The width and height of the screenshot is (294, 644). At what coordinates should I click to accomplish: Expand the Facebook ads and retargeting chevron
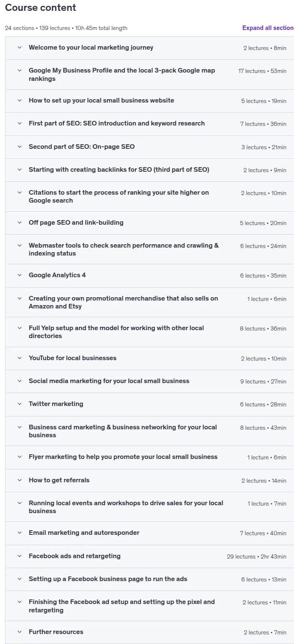click(19, 556)
